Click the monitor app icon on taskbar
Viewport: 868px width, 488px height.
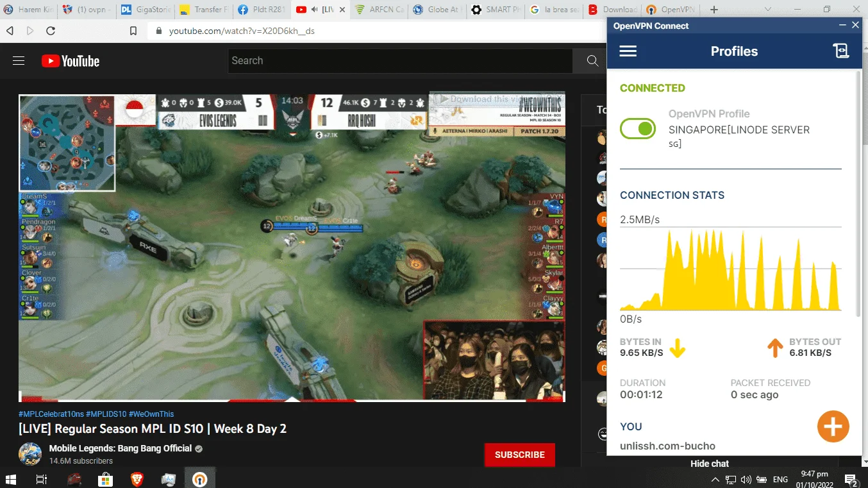tap(169, 479)
